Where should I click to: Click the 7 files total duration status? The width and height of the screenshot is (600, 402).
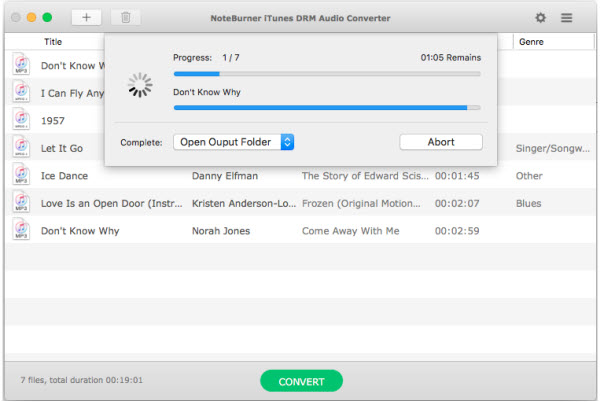pyautogui.click(x=82, y=380)
